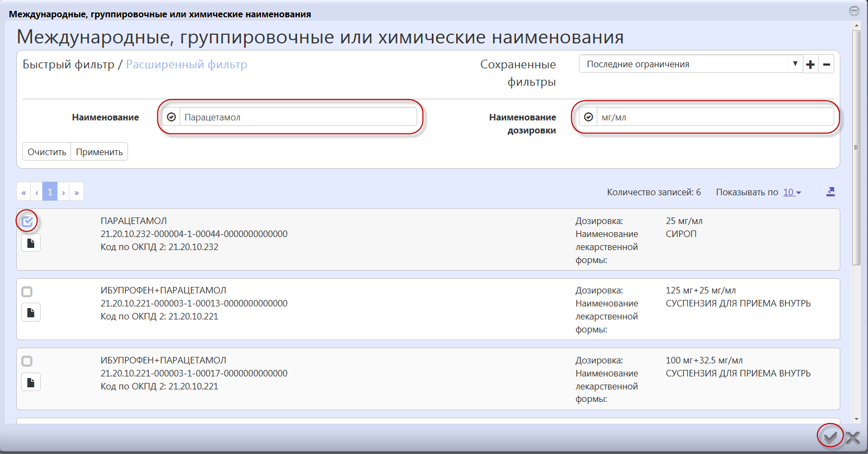Select Быстрый фильтр tab
The image size is (868, 454).
coord(68,64)
